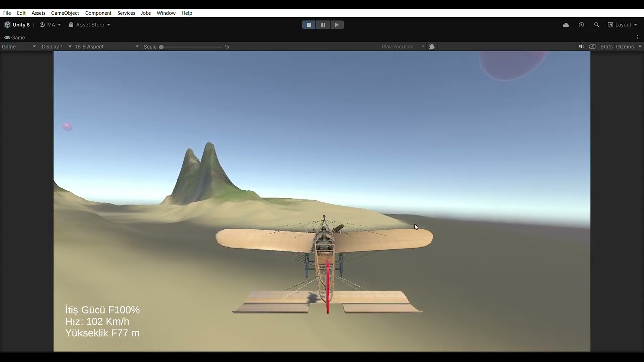The width and height of the screenshot is (644, 362).
Task: Toggle the Stats overlay
Action: [607, 47]
